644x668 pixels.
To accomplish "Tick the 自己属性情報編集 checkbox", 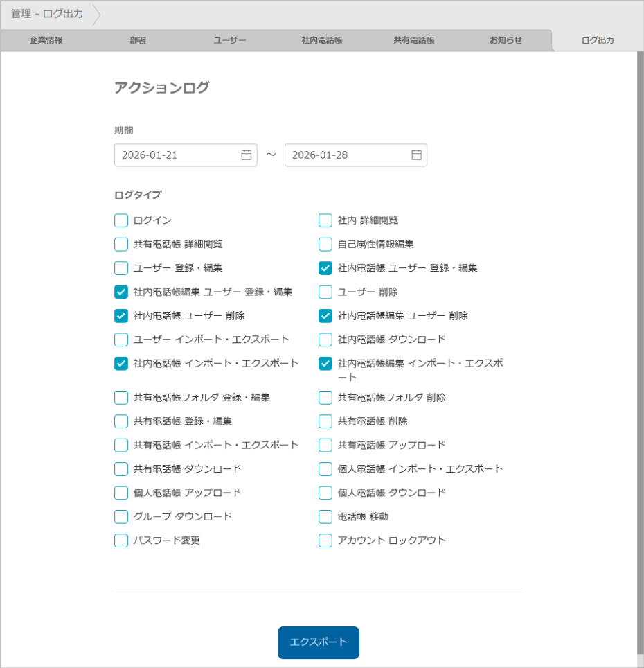I will [x=325, y=244].
